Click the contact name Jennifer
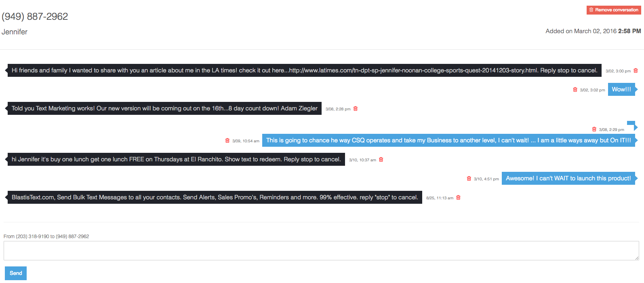The image size is (644, 283). click(15, 32)
